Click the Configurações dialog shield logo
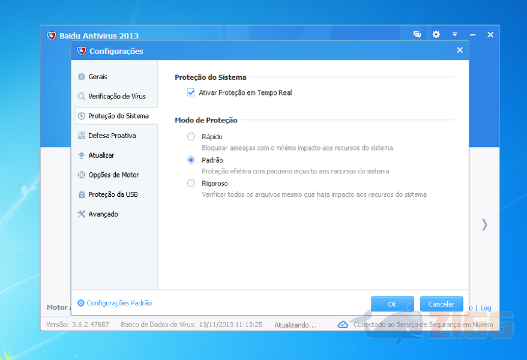This screenshot has width=527, height=360. (x=81, y=51)
